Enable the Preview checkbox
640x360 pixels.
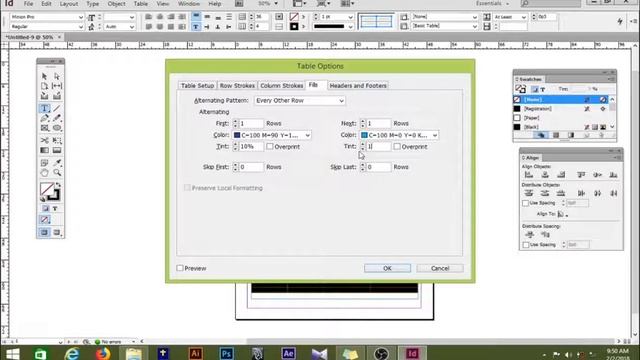point(180,268)
